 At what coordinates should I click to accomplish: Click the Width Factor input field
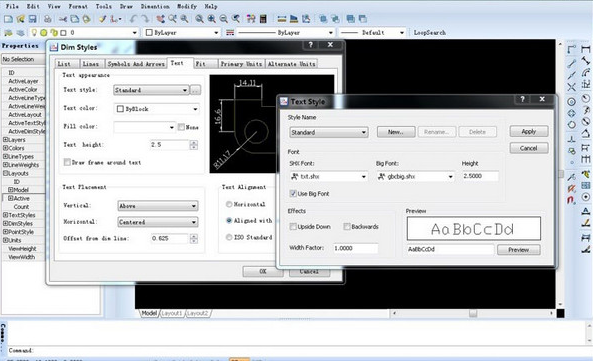pyautogui.click(x=355, y=248)
